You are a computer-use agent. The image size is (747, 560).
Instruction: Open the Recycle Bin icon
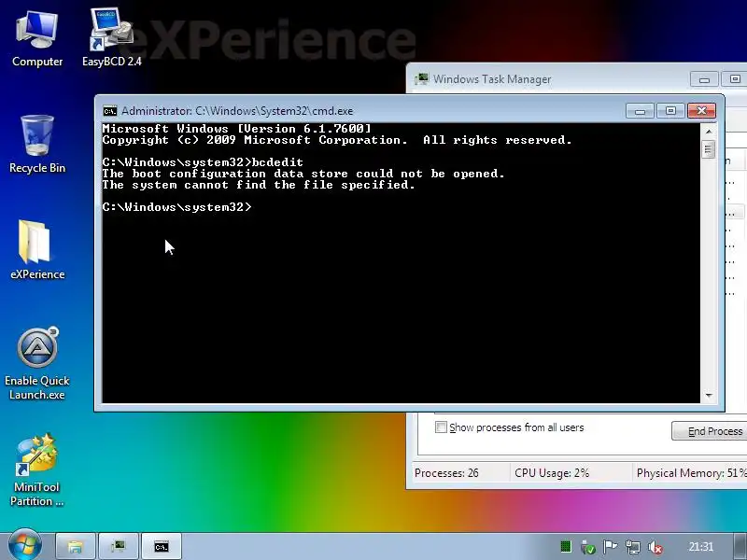tap(37, 143)
